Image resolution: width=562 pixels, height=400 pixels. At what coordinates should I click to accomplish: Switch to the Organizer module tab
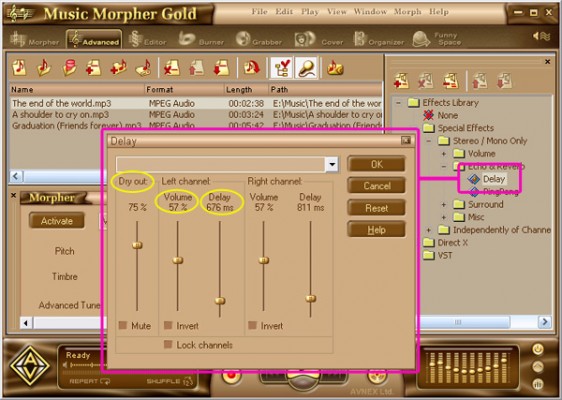pos(378,39)
